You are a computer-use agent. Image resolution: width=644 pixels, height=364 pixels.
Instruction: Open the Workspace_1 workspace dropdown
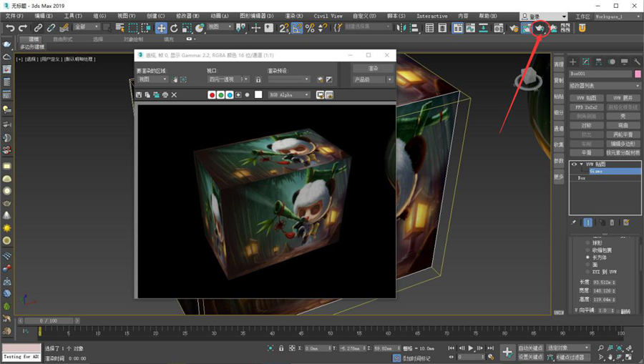tap(618, 16)
